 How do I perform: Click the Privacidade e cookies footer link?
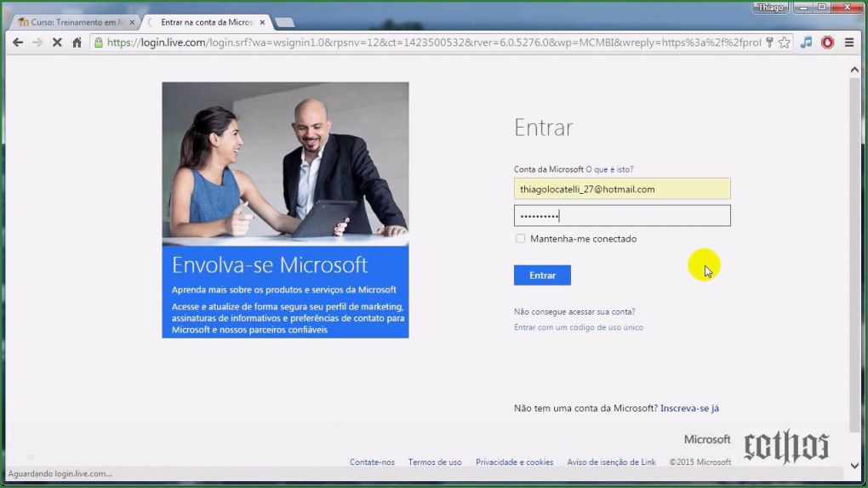(514, 462)
